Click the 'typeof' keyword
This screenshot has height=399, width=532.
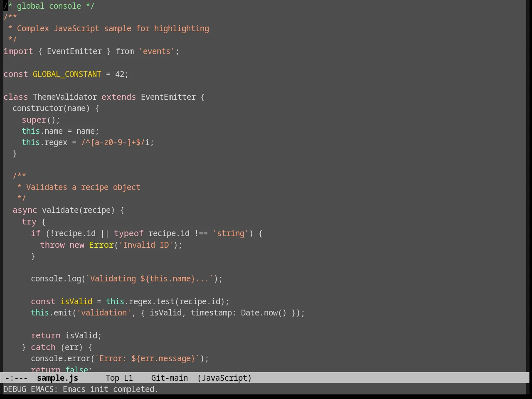(128, 233)
